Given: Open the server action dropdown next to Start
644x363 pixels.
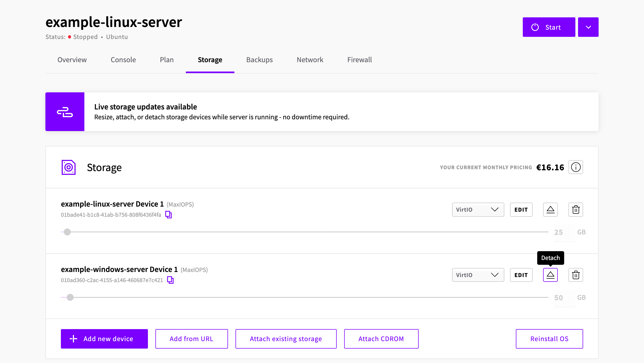Looking at the screenshot, I should point(588,27).
